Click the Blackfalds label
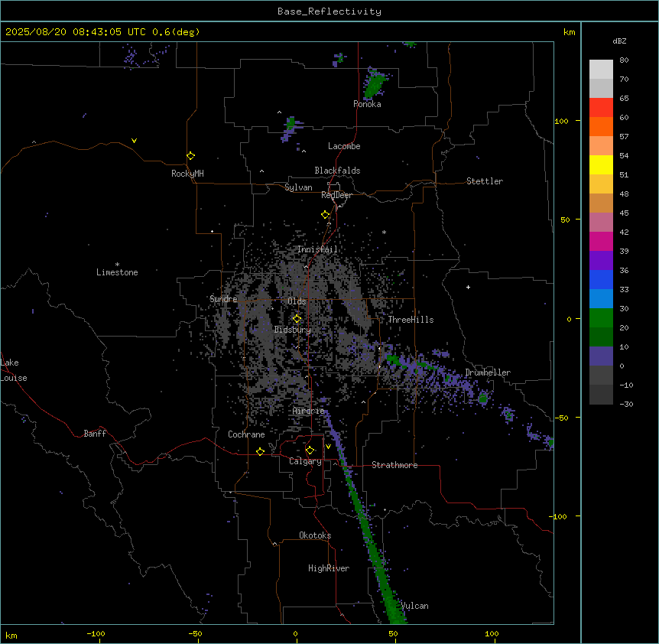659x644 pixels. tap(337, 171)
